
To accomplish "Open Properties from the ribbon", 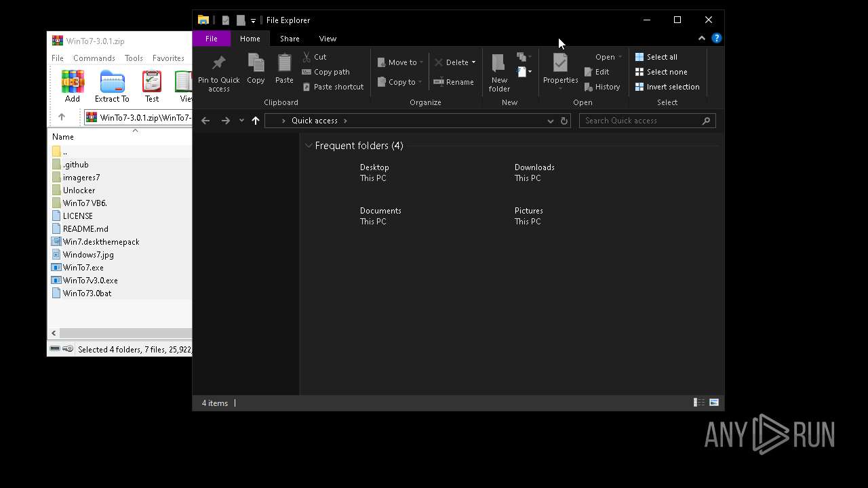I will click(x=560, y=71).
